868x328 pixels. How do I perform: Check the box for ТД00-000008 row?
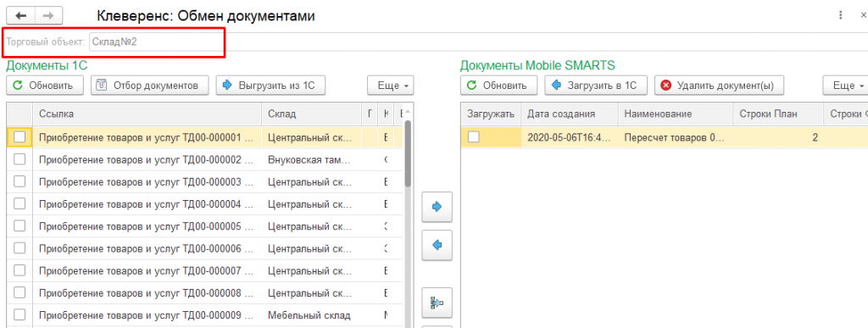(x=19, y=292)
